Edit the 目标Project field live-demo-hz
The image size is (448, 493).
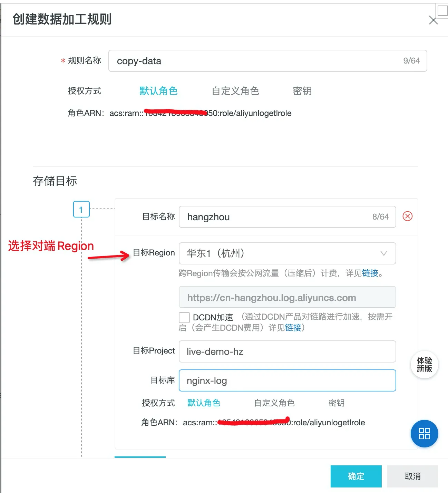coord(287,351)
